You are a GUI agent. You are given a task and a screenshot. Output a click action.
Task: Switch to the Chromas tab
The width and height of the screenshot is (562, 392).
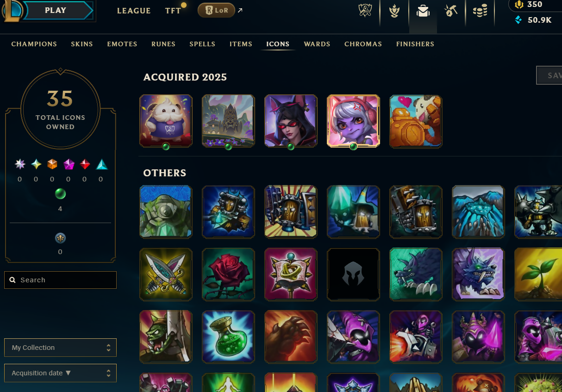[363, 44]
